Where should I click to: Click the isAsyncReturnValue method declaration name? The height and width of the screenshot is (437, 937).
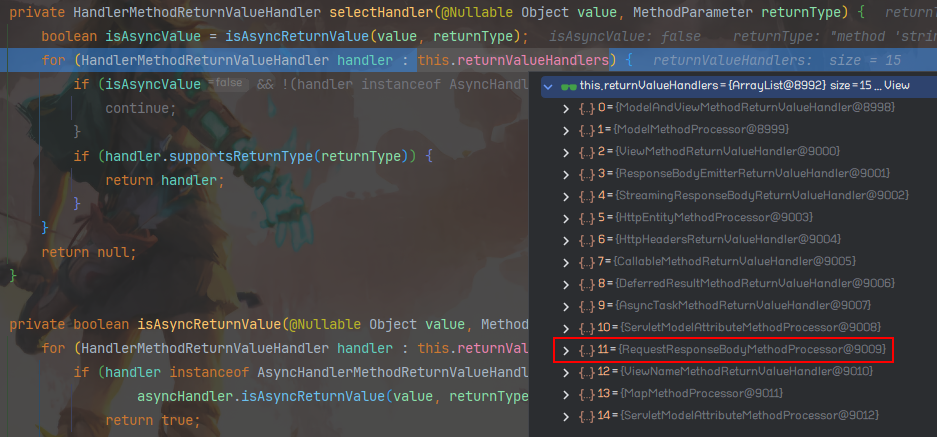(x=209, y=324)
